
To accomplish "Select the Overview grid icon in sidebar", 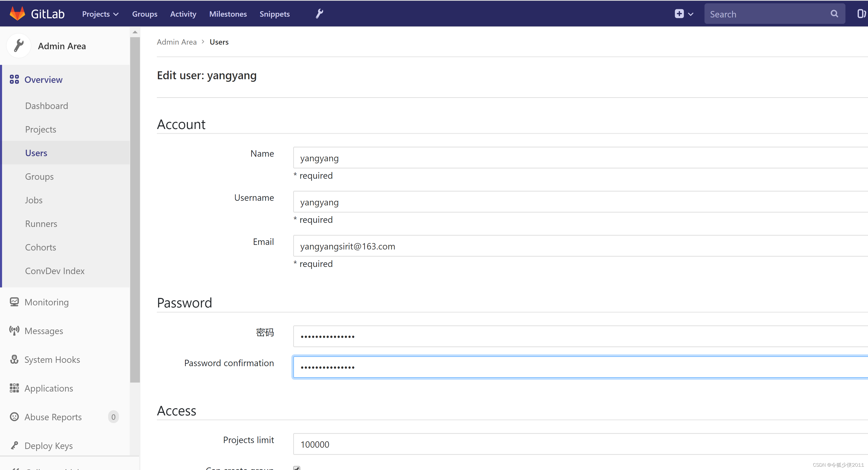I will [14, 79].
